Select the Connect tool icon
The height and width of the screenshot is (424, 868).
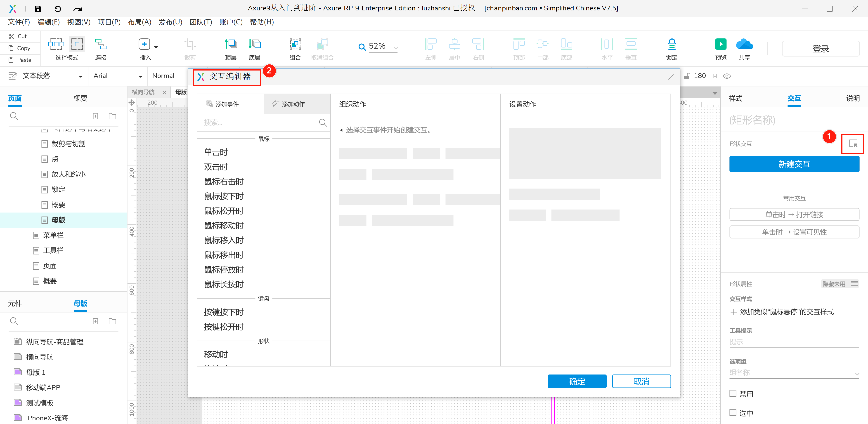(100, 45)
